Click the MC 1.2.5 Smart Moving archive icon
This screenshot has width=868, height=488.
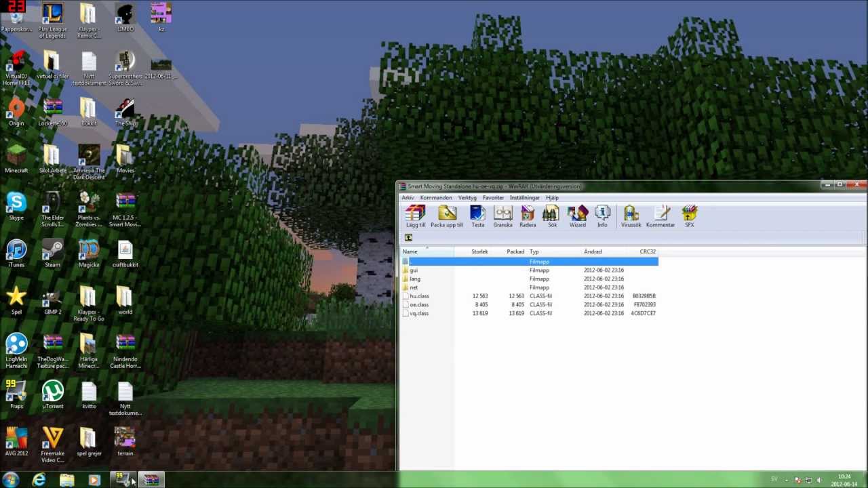125,209
